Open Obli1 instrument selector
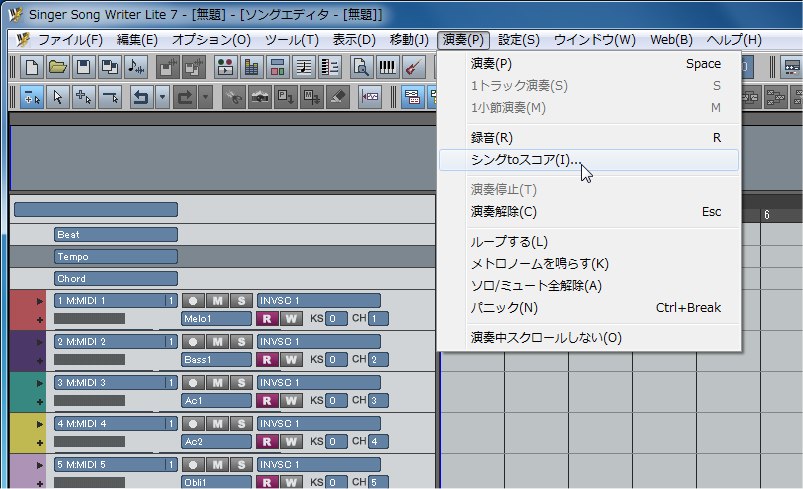Screen dimensions: 803x489 [217, 482]
